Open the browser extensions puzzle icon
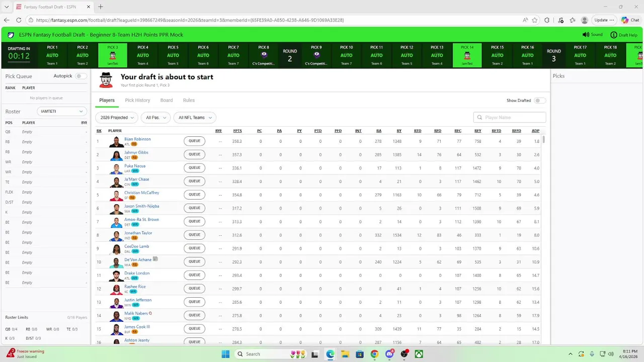This screenshot has width=644, height=362. tap(547, 20)
